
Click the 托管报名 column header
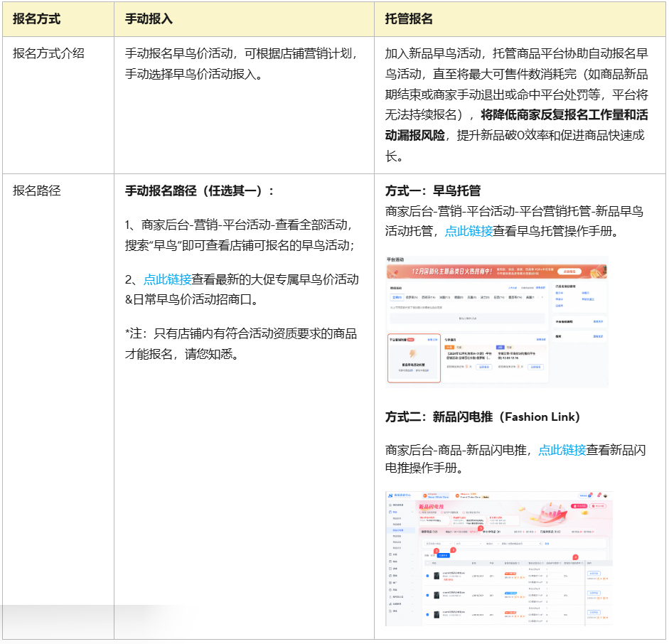pos(409,19)
